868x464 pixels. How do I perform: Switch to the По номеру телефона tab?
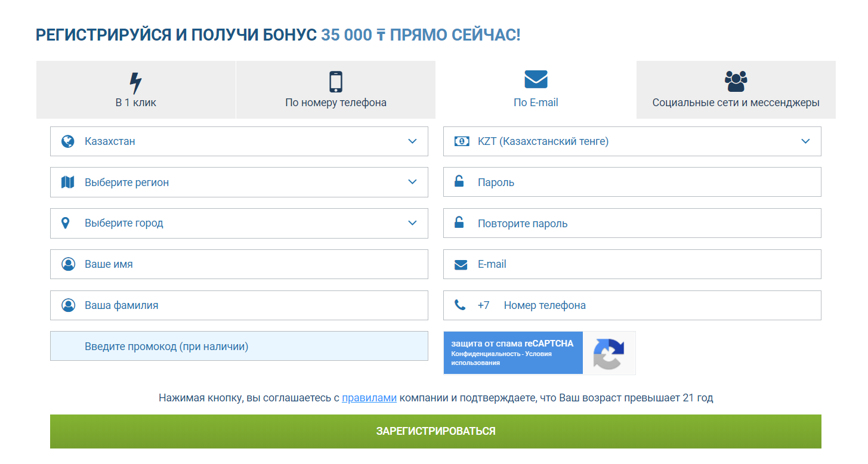(336, 90)
